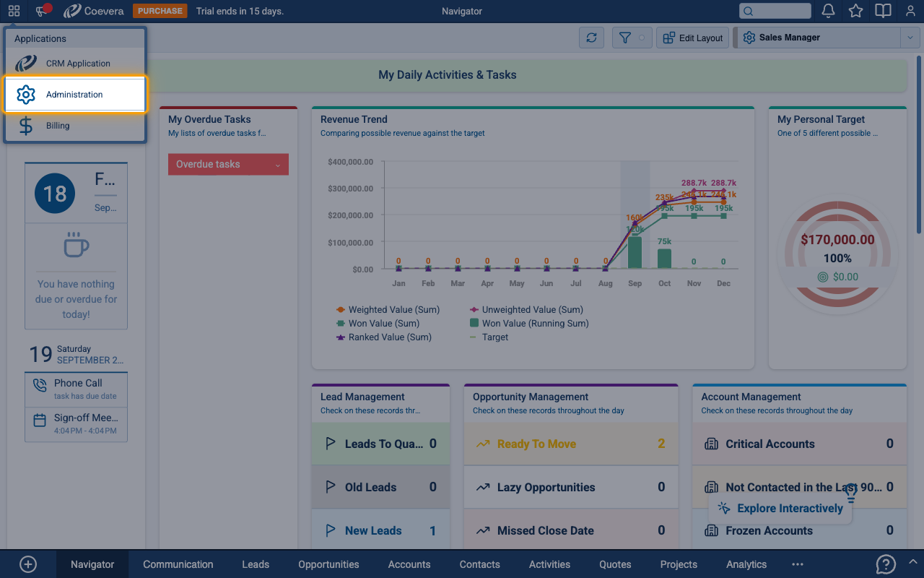Select Billing from Applications menu
Viewport: 924px width, 578px height.
(x=75, y=126)
